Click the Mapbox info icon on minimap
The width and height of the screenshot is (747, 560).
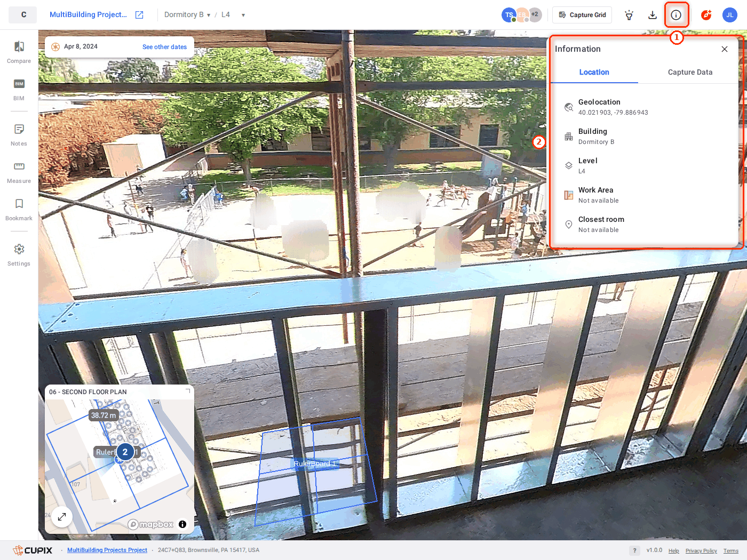182,524
